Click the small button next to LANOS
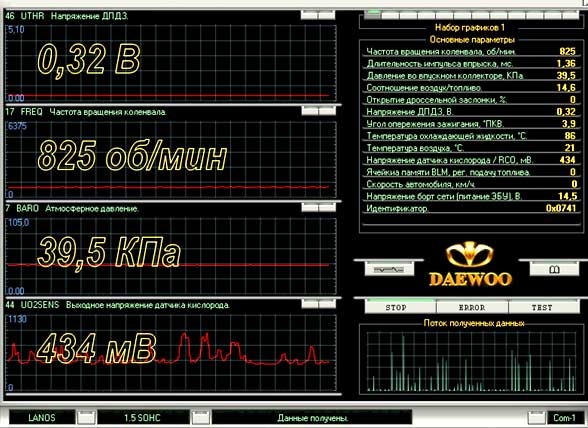This screenshot has height=428, width=588. point(86,417)
